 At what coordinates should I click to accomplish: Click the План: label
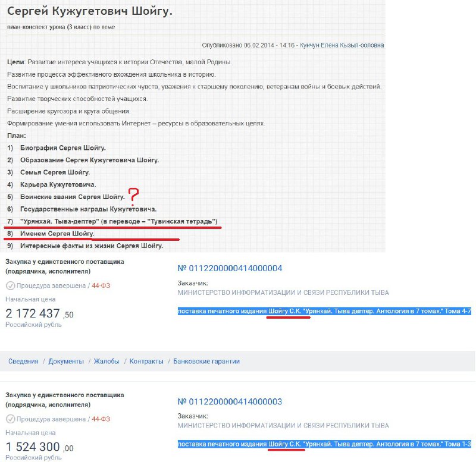click(x=17, y=136)
